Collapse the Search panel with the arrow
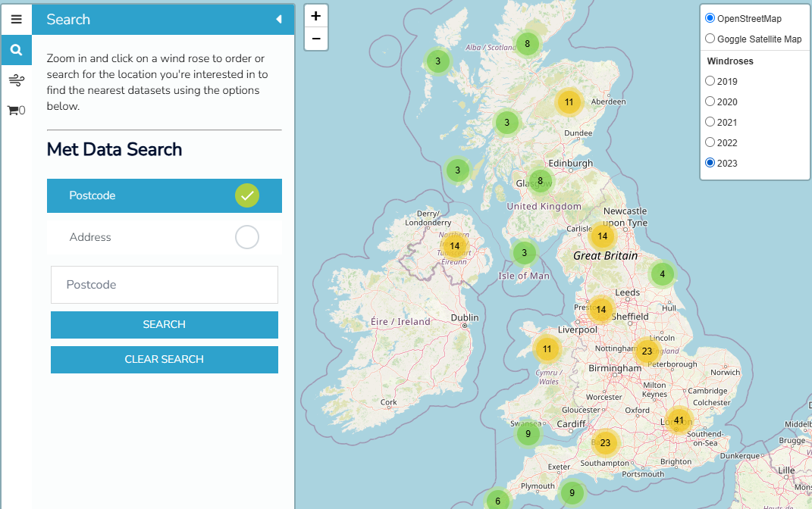Viewport: 812px width, 509px height. 278,19
